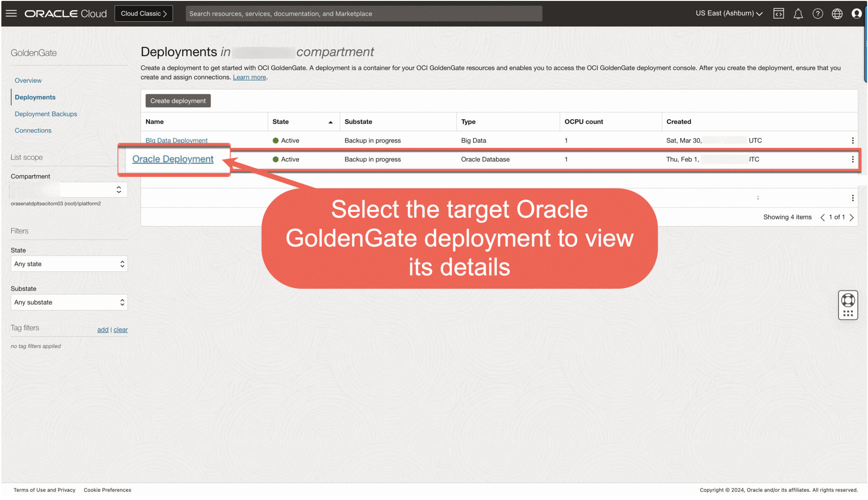This screenshot has height=500, width=868.
Task: Open the language globe icon
Action: point(837,14)
